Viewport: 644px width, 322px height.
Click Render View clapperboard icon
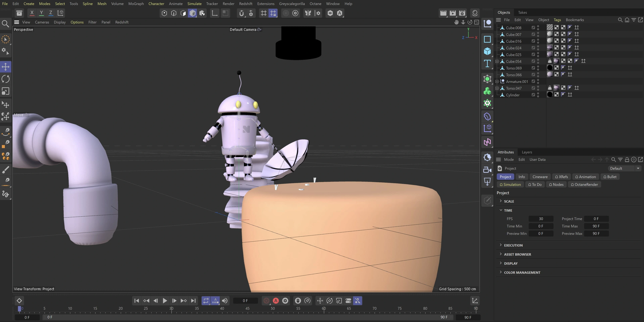pos(443,13)
